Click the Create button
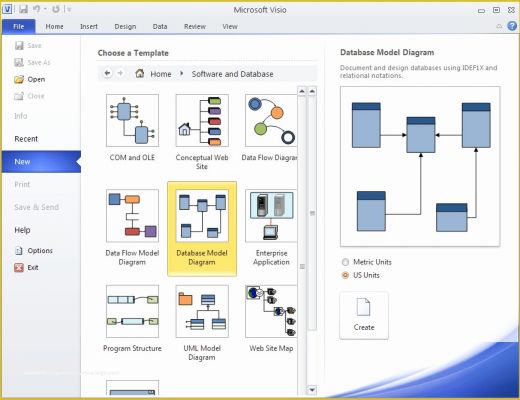 pyautogui.click(x=364, y=315)
